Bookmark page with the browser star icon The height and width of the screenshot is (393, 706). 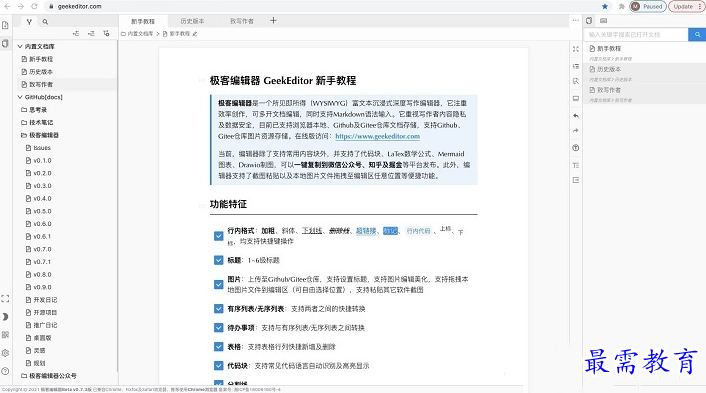coord(605,6)
